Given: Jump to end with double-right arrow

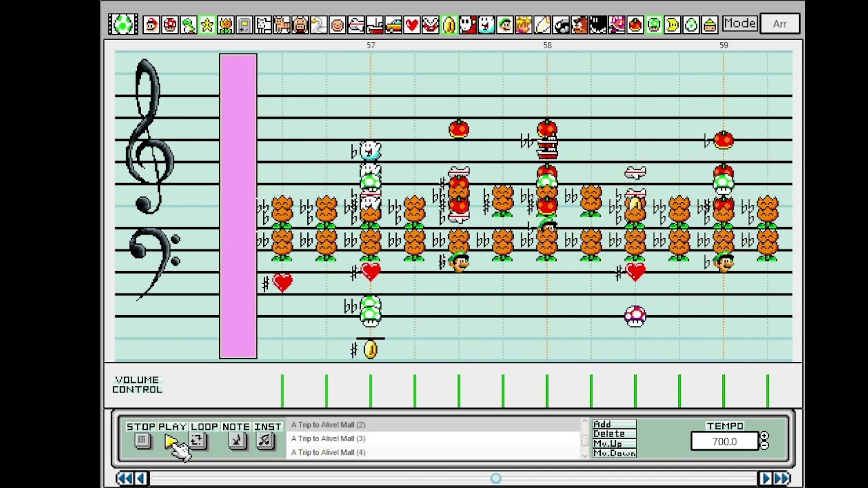Looking at the screenshot, I should point(783,479).
